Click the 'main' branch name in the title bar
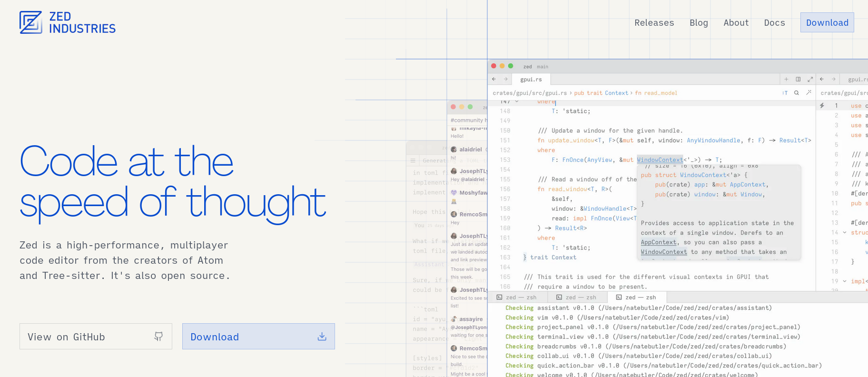Image resolution: width=868 pixels, height=377 pixels. click(x=542, y=67)
